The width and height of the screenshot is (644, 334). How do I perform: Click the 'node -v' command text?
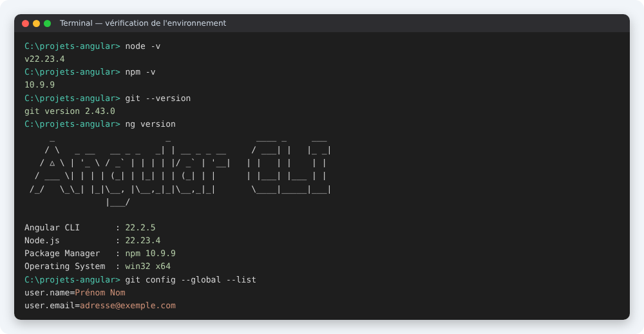click(143, 46)
